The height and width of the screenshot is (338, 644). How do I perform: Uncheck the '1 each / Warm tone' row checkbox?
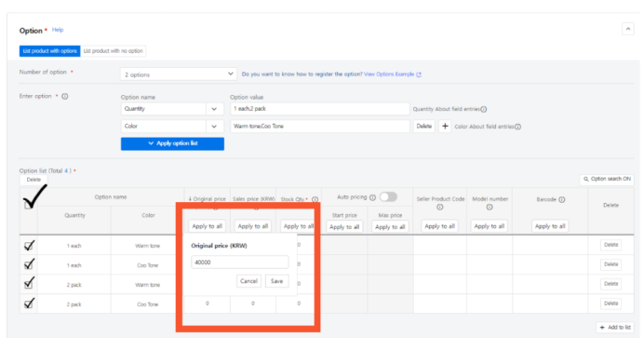pos(29,246)
